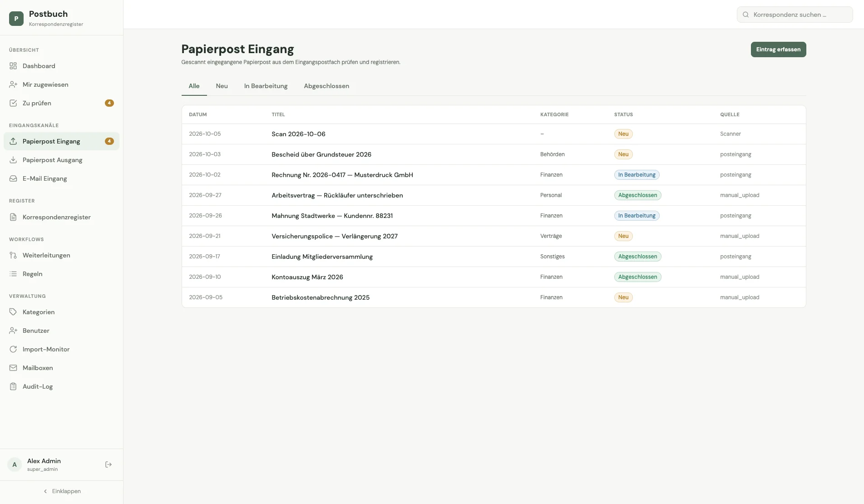
Task: Focus the Korrespondenz suchen search field
Action: coord(795,15)
